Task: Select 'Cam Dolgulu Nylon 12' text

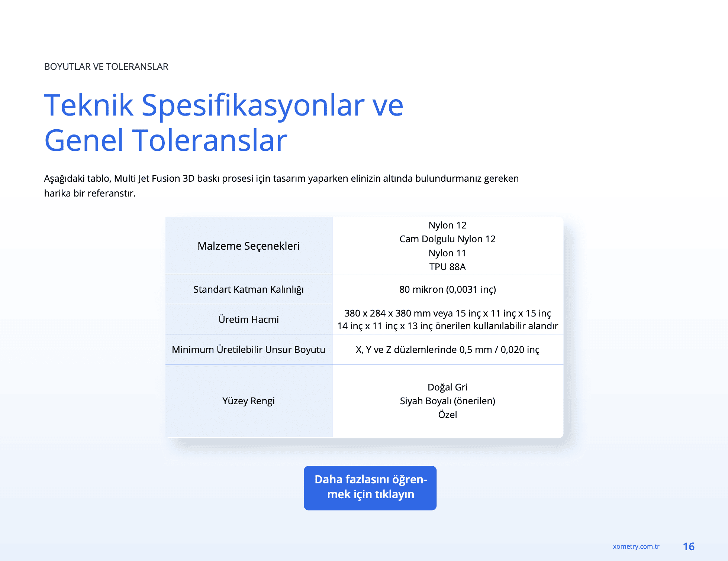Action: coord(447,239)
